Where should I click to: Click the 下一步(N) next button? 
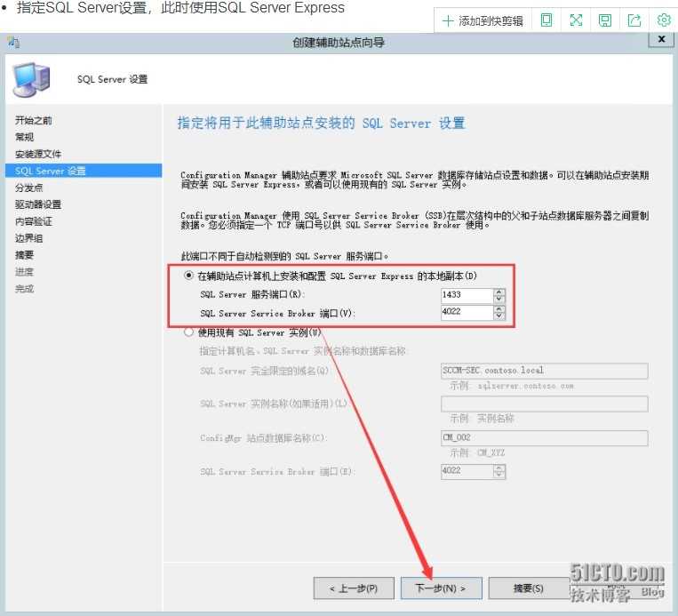click(441, 588)
